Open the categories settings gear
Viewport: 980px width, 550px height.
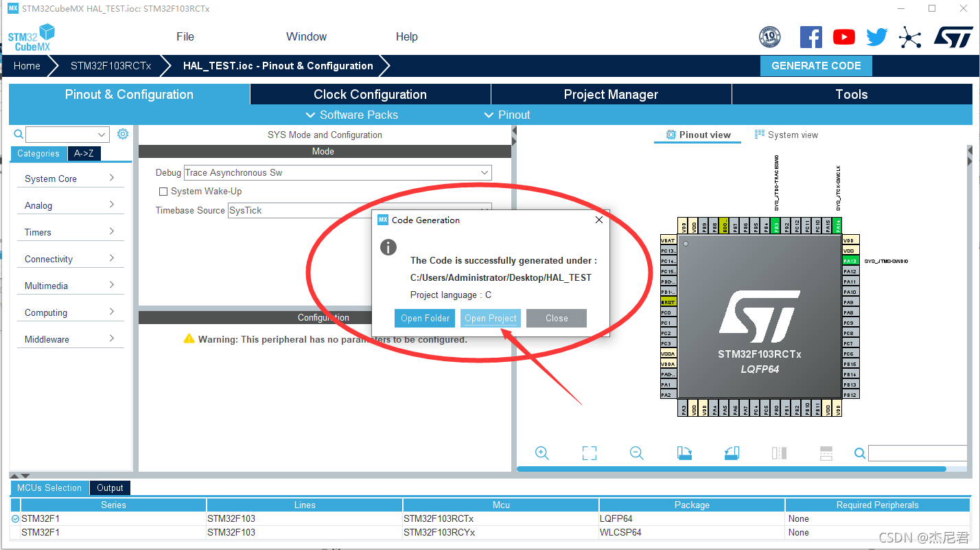123,134
